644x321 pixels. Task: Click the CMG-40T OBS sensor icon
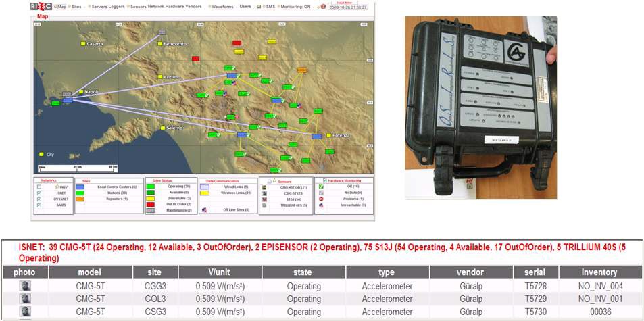point(264,187)
